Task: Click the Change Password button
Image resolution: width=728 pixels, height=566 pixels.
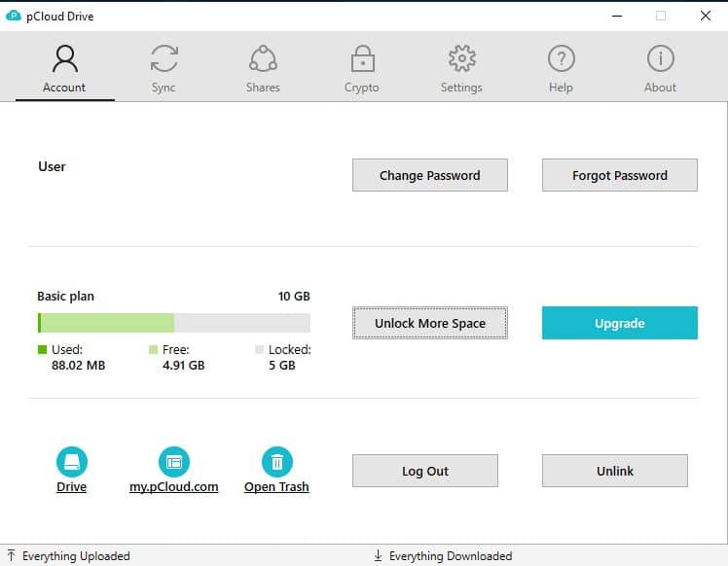Action: pyautogui.click(x=430, y=175)
